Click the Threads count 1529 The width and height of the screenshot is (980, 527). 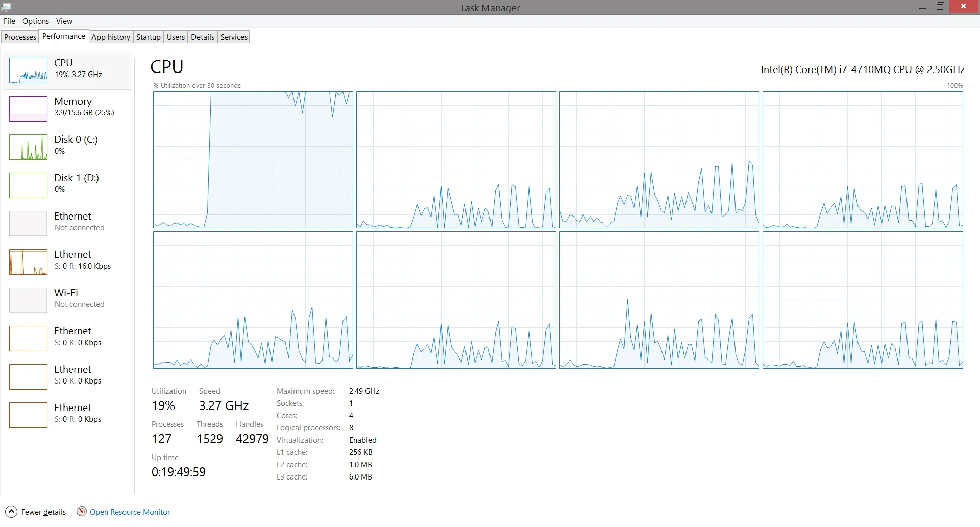click(x=210, y=439)
